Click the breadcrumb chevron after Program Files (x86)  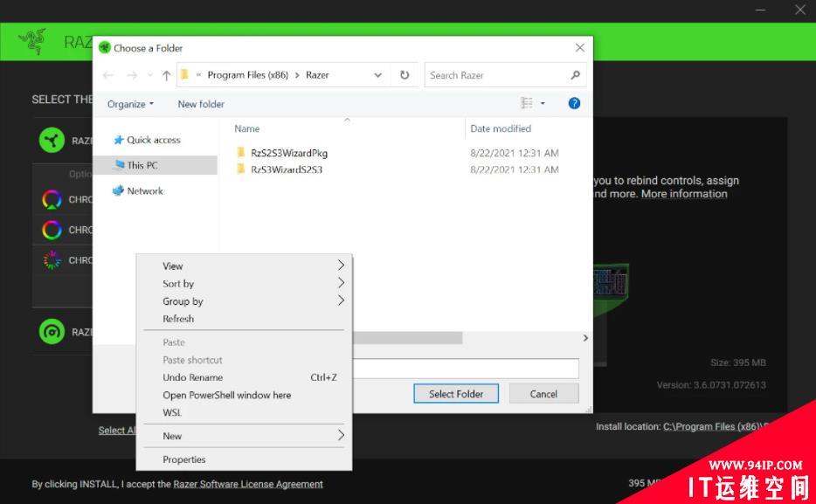point(297,75)
